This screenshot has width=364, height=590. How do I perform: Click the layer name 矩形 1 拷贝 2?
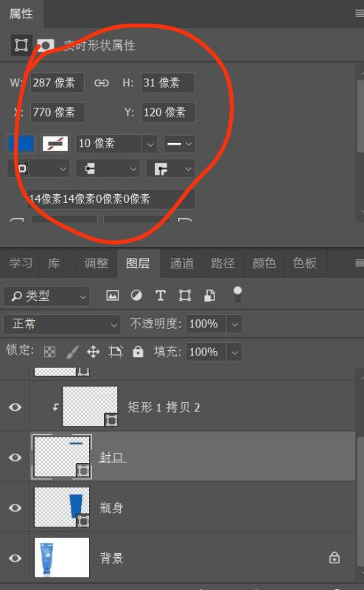pyautogui.click(x=164, y=407)
